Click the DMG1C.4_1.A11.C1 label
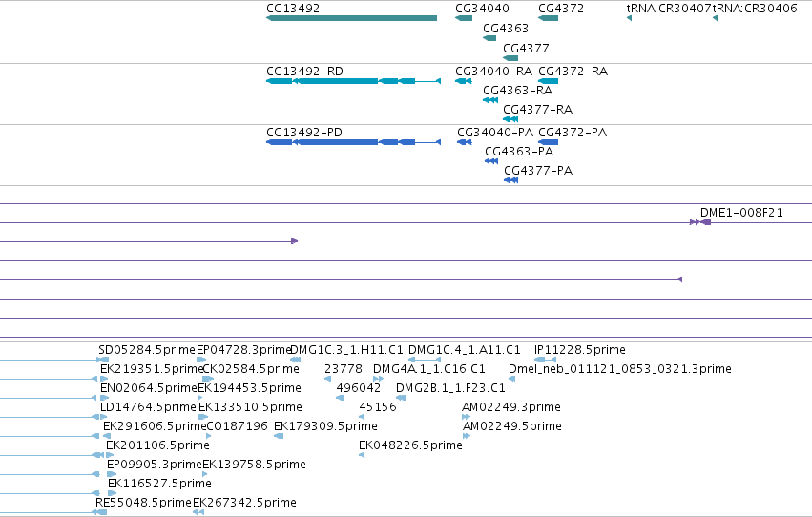 coord(465,350)
